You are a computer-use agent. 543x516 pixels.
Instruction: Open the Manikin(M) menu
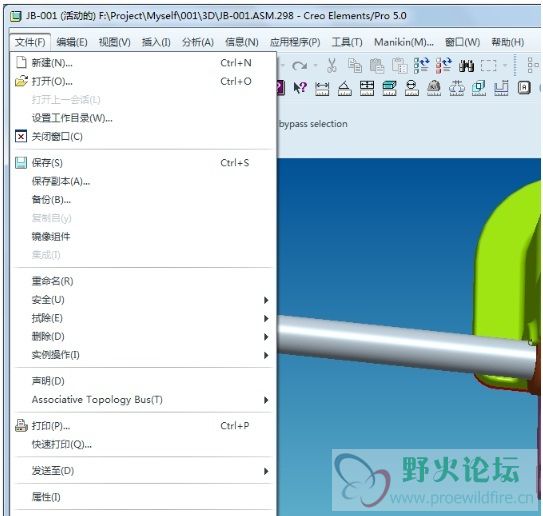(x=404, y=42)
